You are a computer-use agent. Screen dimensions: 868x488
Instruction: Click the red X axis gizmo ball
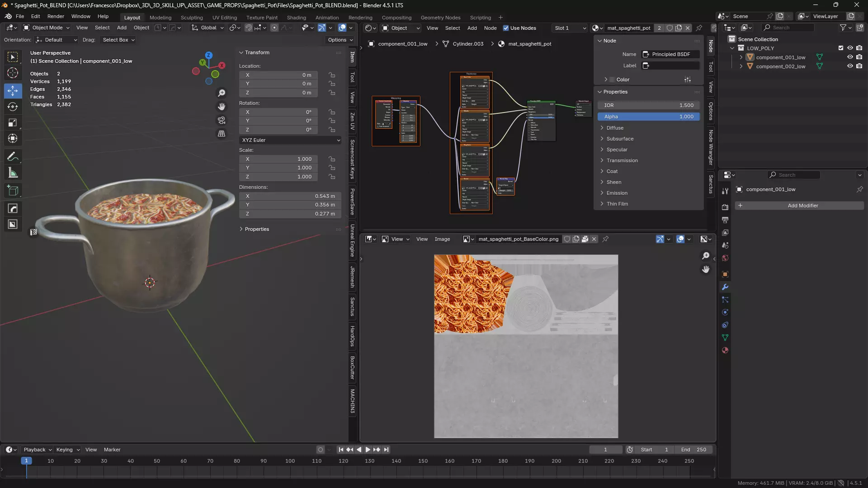(222, 66)
